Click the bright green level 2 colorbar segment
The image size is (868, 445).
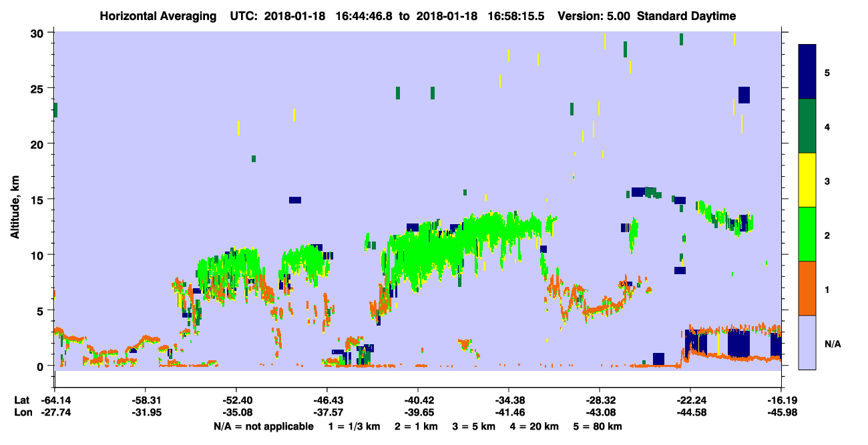click(807, 234)
